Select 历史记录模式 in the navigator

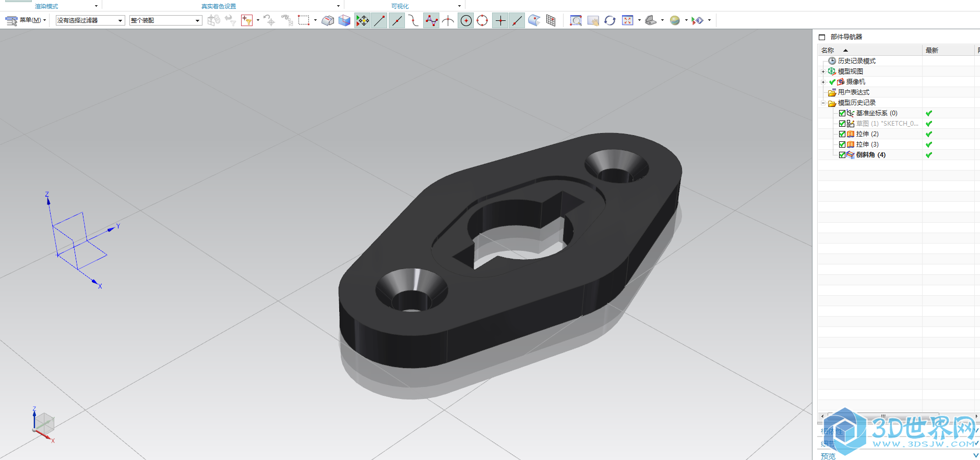pos(856,61)
